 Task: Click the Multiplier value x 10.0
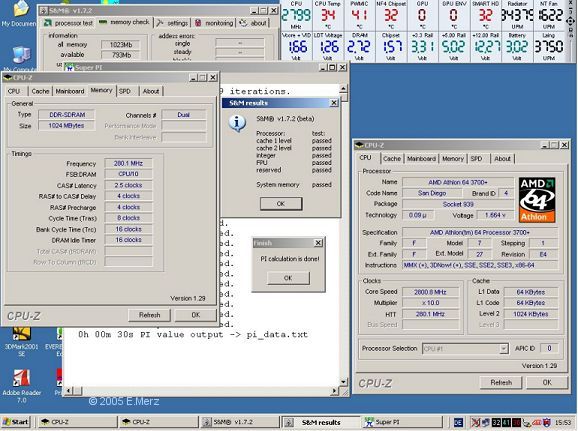point(430,303)
